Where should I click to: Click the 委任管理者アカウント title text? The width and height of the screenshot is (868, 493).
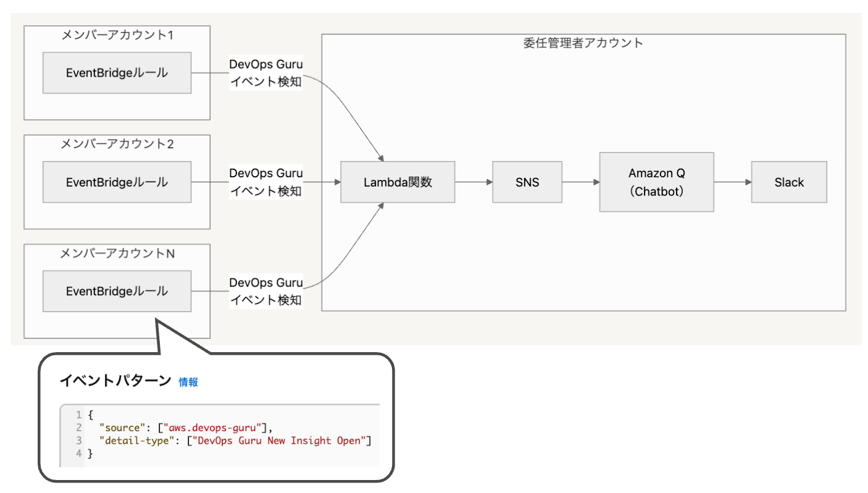[x=583, y=43]
